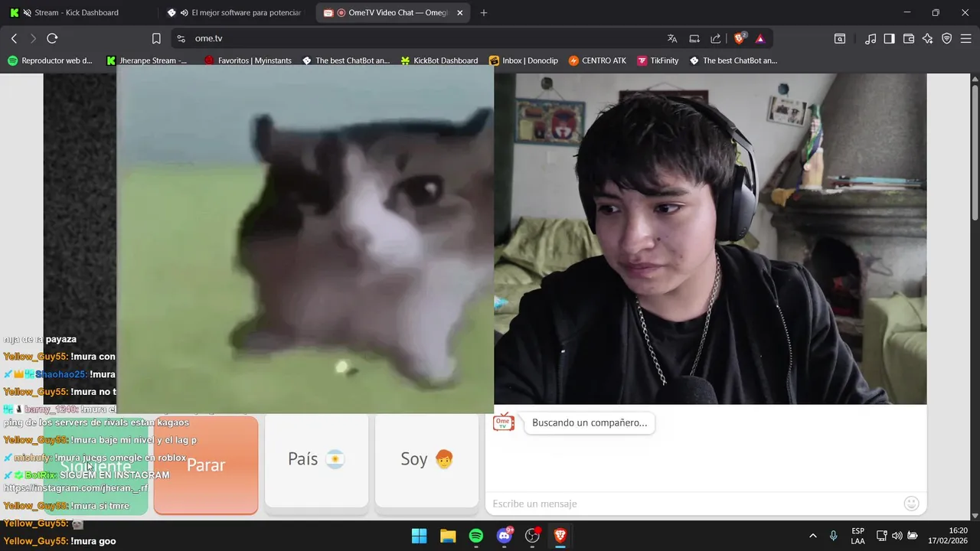
Task: Open OBS Studio from the taskbar
Action: tap(533, 536)
